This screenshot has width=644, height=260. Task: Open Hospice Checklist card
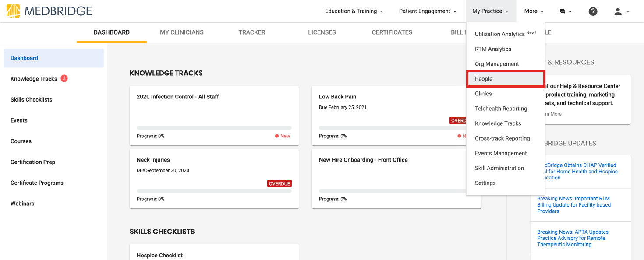pos(214,252)
